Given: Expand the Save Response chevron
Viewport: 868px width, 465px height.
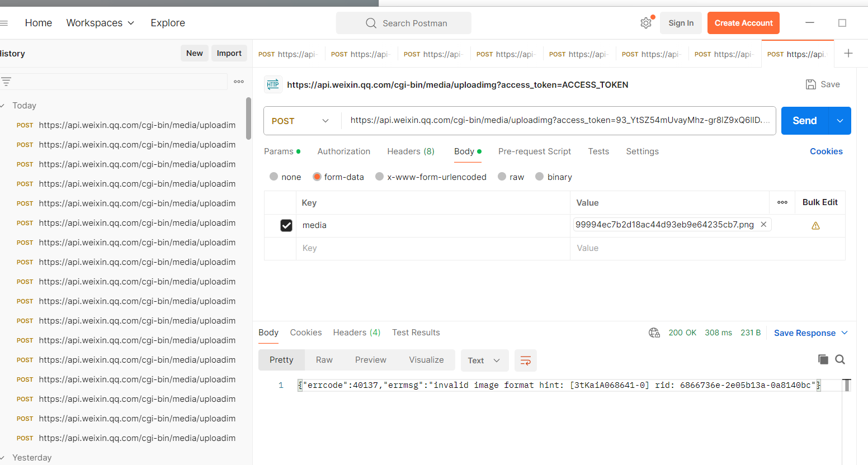Looking at the screenshot, I should point(845,333).
